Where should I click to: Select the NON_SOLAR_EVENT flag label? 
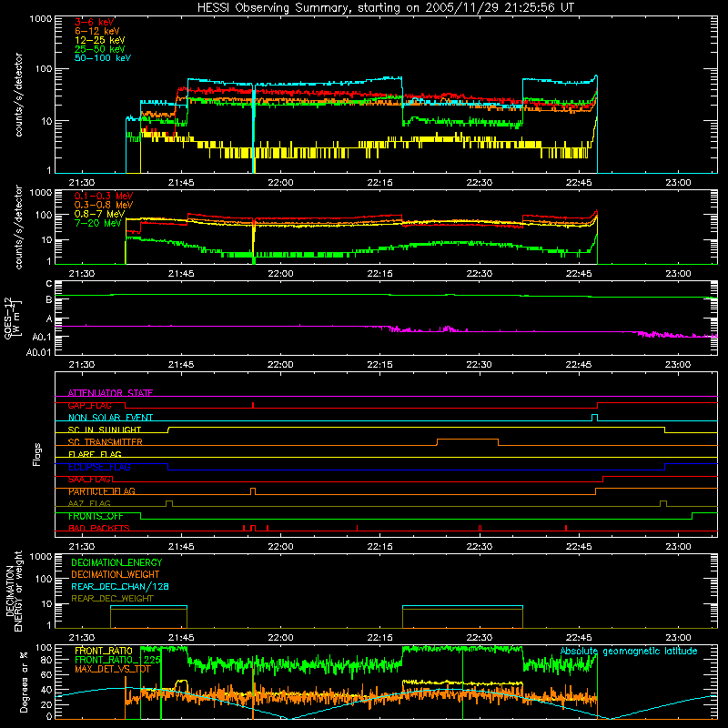tap(110, 418)
